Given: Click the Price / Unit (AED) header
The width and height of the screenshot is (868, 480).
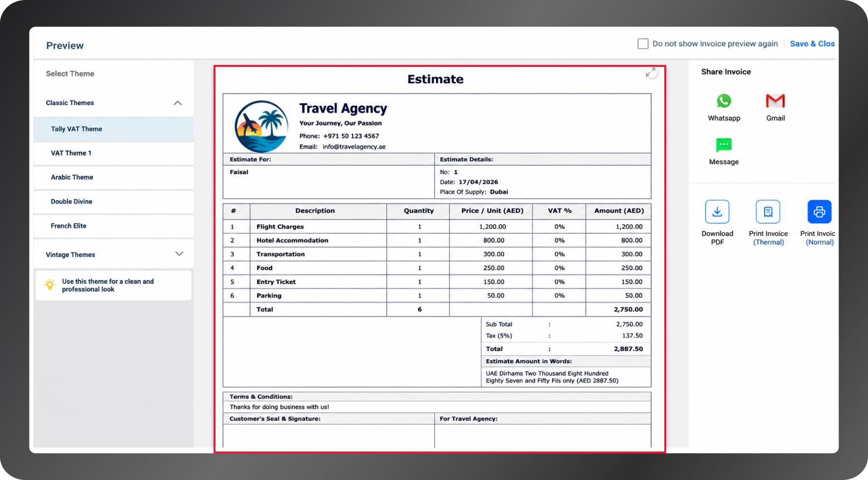Looking at the screenshot, I should point(492,210).
